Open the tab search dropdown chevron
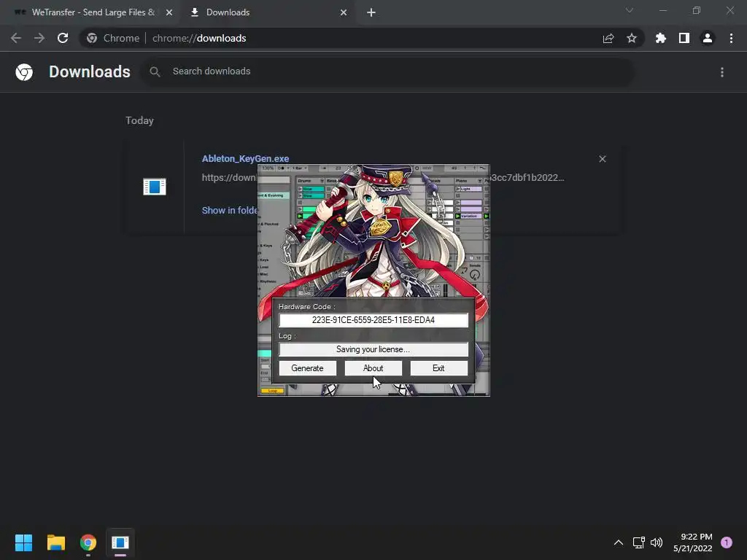This screenshot has height=560, width=747. [x=630, y=10]
